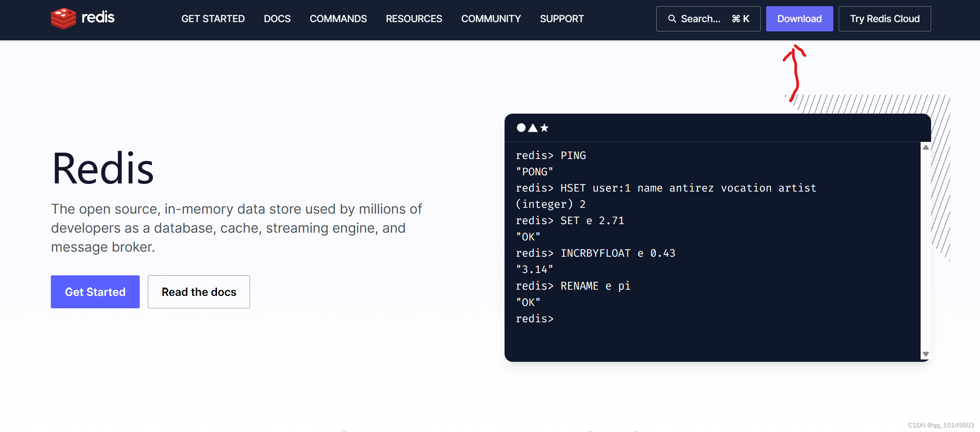
Task: Click the Redis cube logo icon
Action: pos(63,18)
